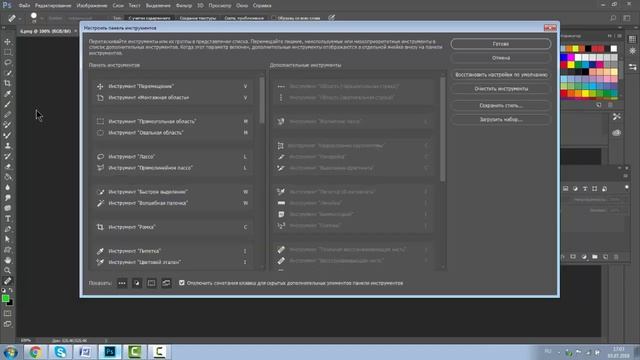Toggle the screen mode show button beside 'Показать'
Image resolution: width=640 pixels, height=360 pixels.
(x=166, y=283)
